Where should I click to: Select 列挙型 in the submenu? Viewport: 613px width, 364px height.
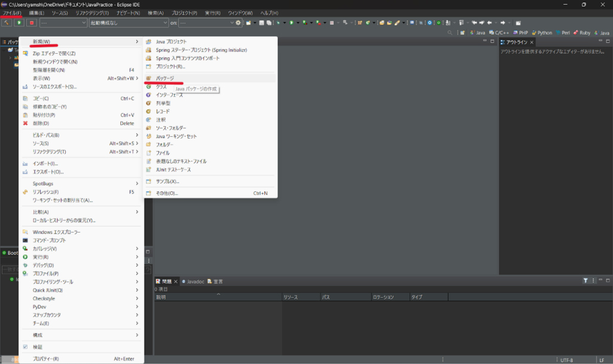[211, 103]
